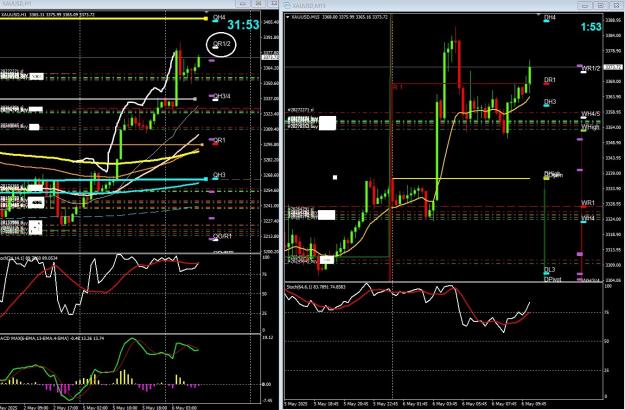
Task: Click the cyan line endpoint near DH3 in H1
Action: [206, 179]
